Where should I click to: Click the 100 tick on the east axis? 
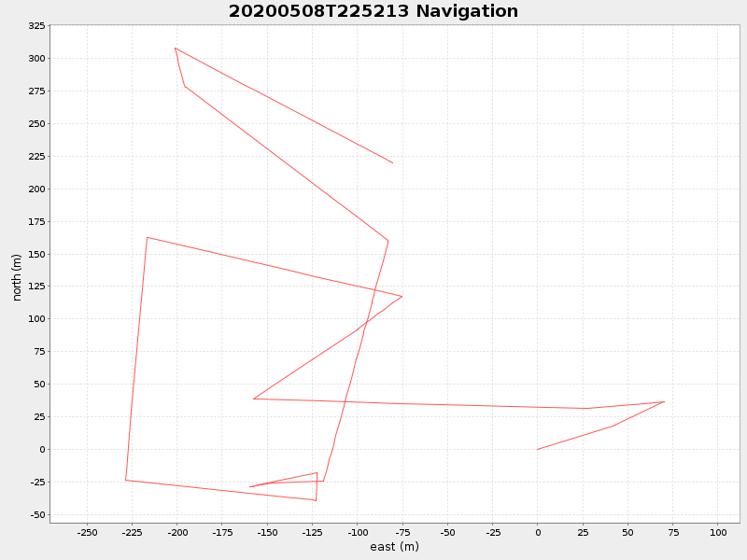[x=718, y=532]
